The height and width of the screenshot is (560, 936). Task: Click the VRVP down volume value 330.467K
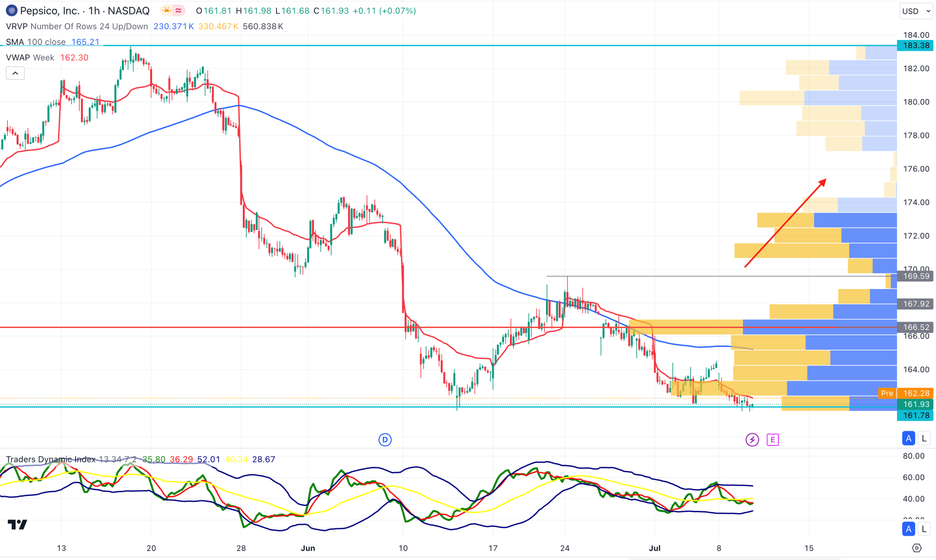[218, 26]
